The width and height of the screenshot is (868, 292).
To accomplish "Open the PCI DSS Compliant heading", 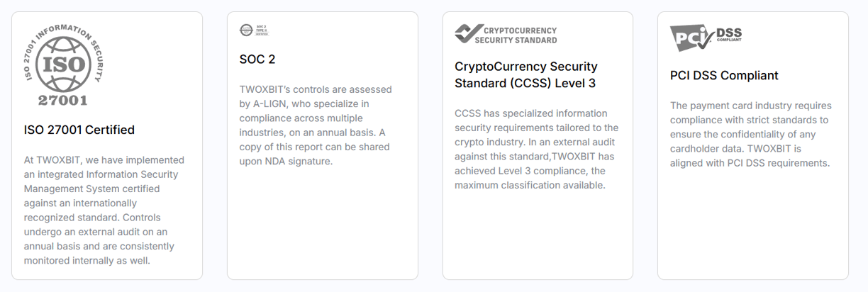I will click(x=724, y=75).
